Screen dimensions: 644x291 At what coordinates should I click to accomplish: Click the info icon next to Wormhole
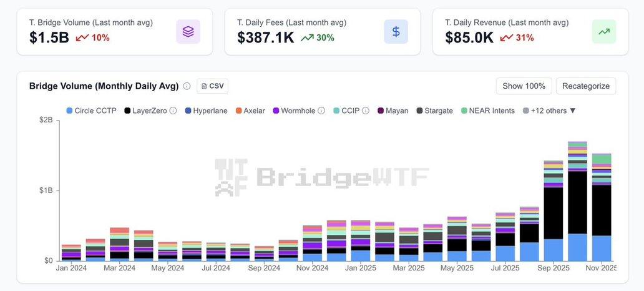pos(321,111)
